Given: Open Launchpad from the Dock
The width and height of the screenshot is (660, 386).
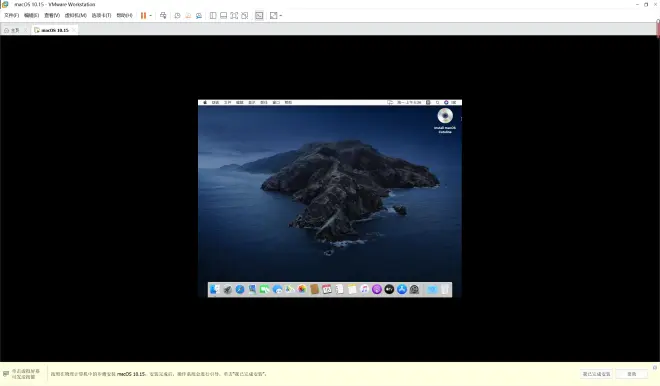Looking at the screenshot, I should [x=227, y=289].
